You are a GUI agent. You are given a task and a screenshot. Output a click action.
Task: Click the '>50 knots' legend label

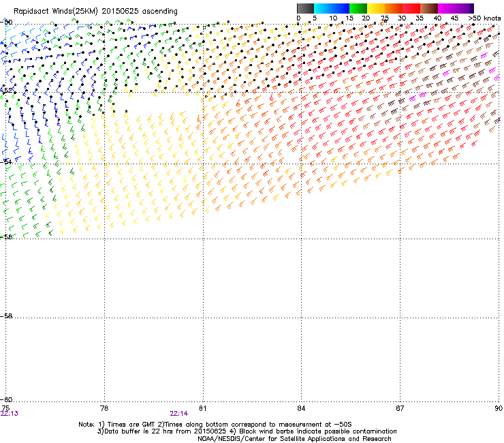[484, 18]
